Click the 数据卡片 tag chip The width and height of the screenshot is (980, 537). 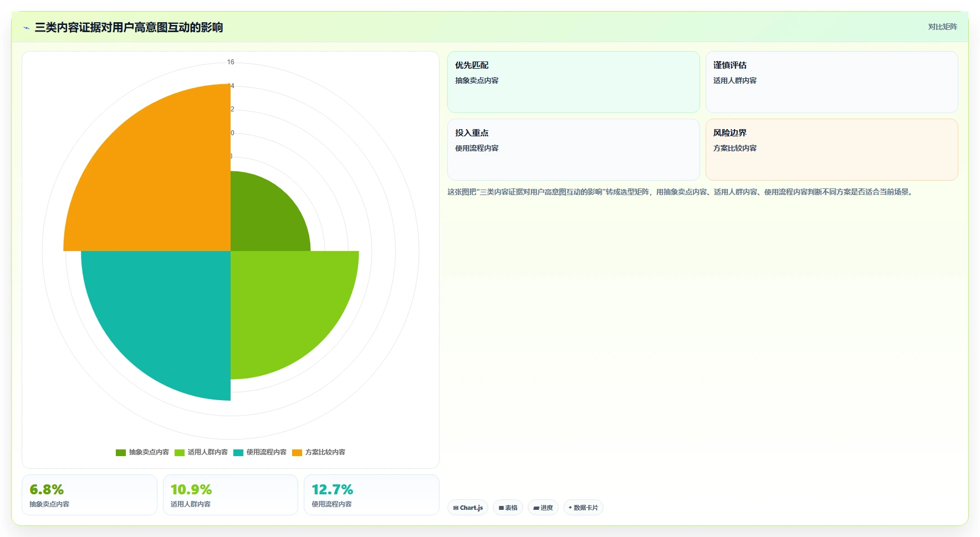pyautogui.click(x=583, y=508)
